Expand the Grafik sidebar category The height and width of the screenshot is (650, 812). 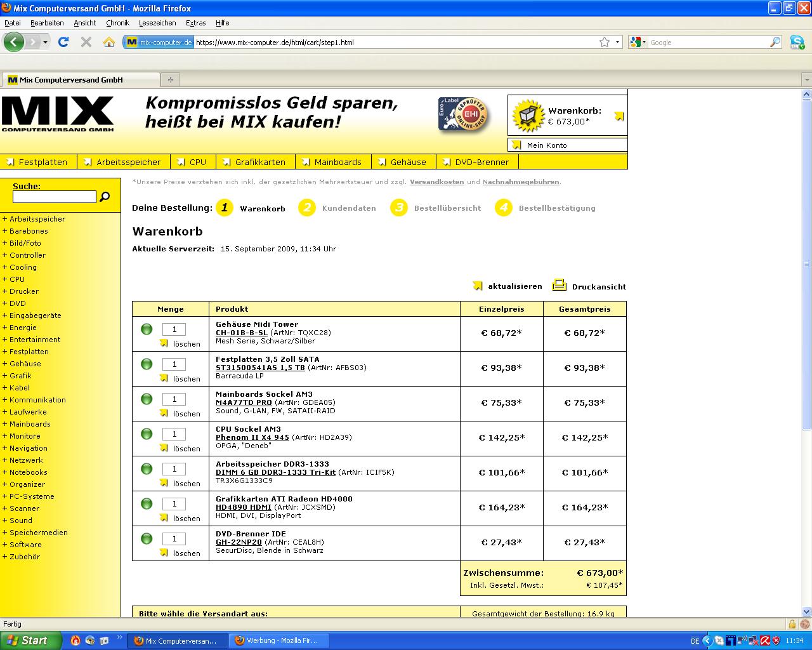pos(17,376)
